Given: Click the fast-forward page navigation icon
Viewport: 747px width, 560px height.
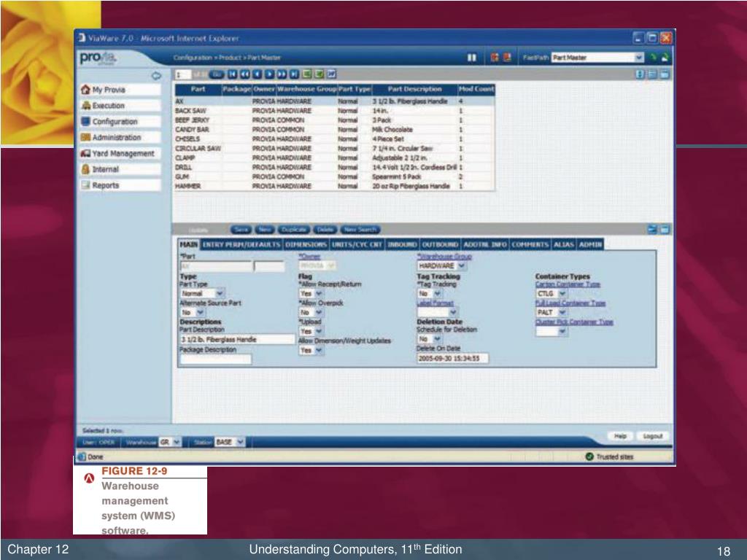Looking at the screenshot, I should [x=282, y=74].
